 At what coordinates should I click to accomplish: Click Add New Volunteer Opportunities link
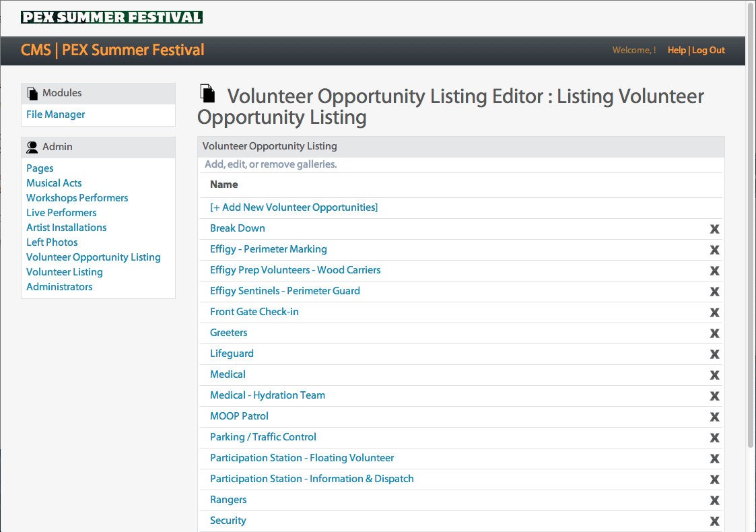pos(294,207)
